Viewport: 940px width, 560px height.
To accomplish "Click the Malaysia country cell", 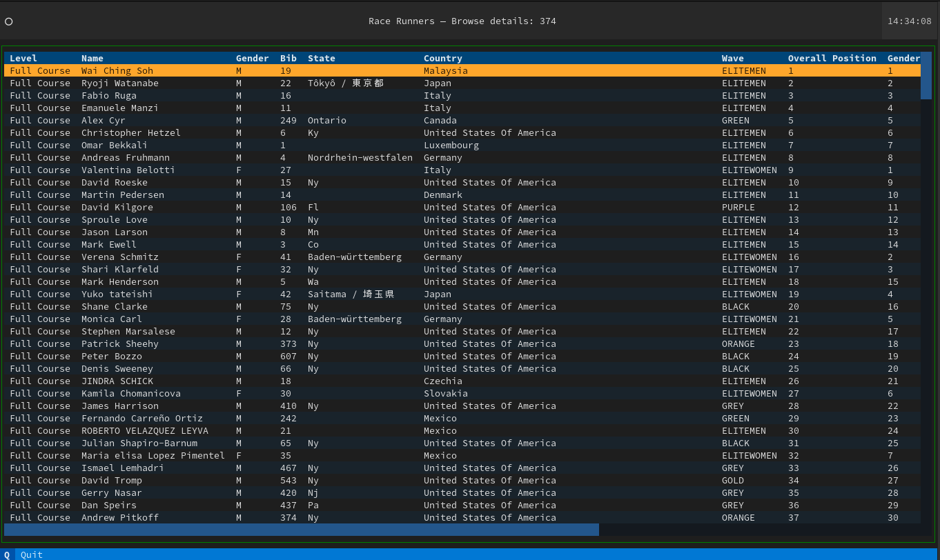I will click(x=446, y=71).
